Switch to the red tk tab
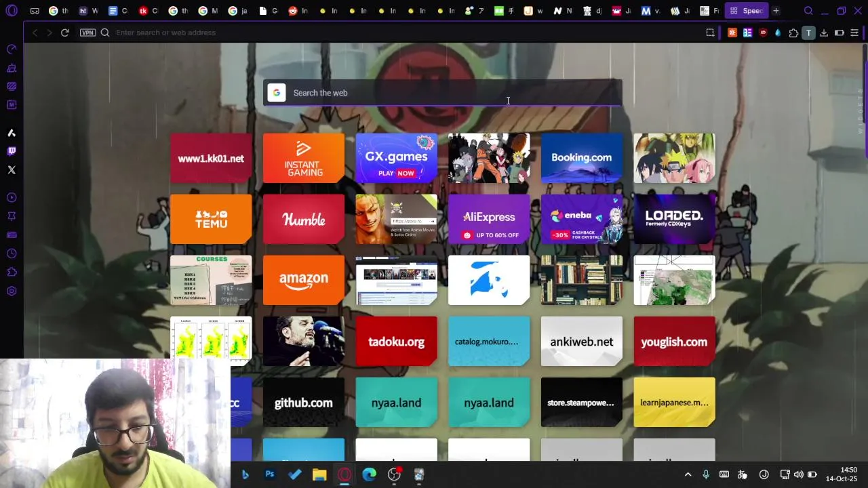The image size is (868, 488). (x=149, y=11)
